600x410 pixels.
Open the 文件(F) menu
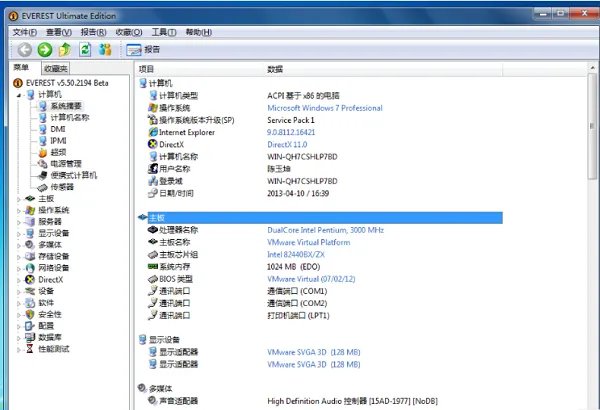[x=24, y=32]
